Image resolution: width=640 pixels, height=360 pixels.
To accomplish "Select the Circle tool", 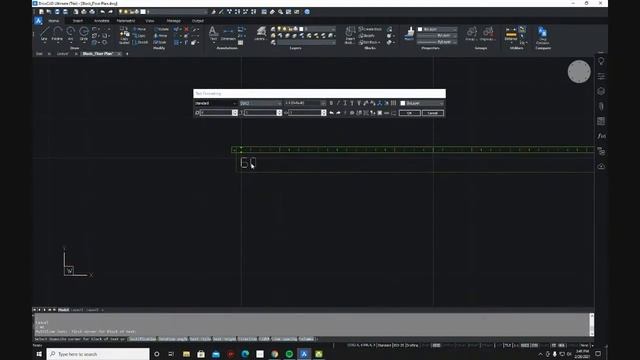I will [x=84, y=33].
